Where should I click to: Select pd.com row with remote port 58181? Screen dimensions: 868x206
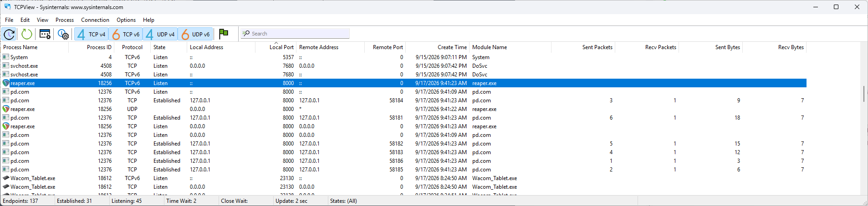pos(403,118)
